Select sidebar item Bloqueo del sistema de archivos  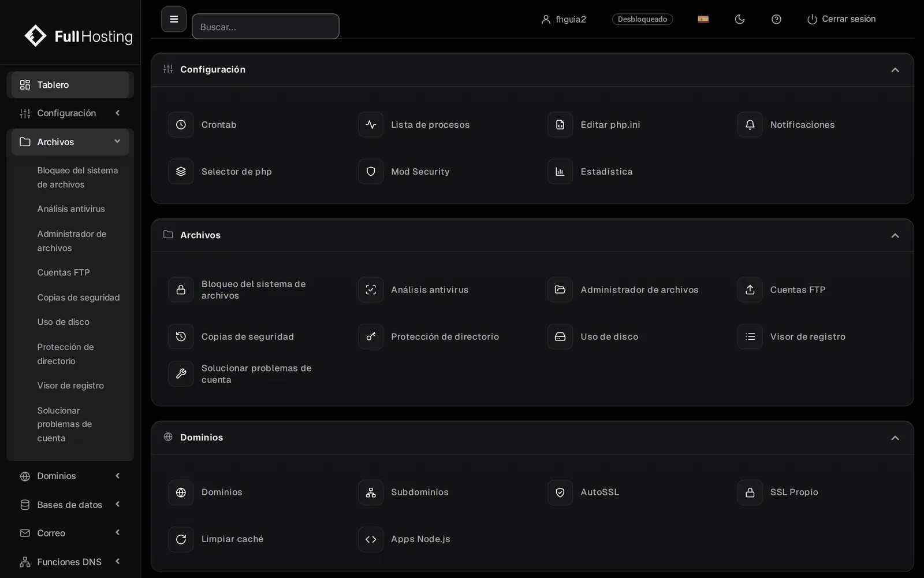click(77, 177)
